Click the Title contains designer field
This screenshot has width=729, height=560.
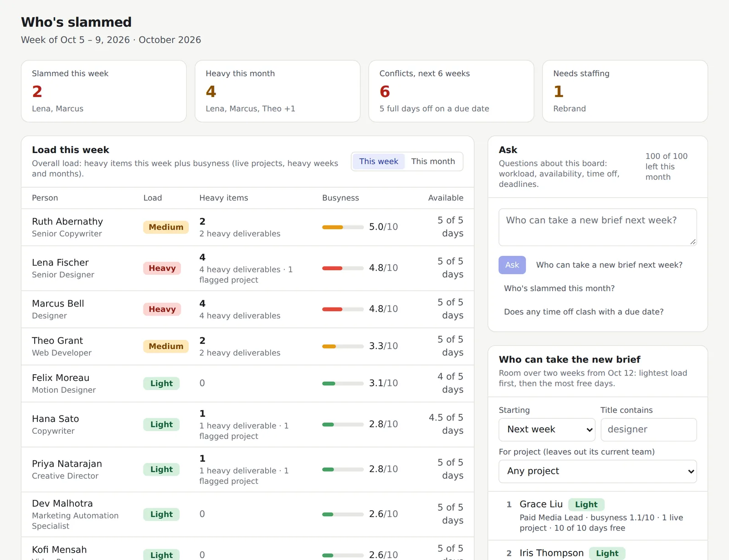coord(648,430)
